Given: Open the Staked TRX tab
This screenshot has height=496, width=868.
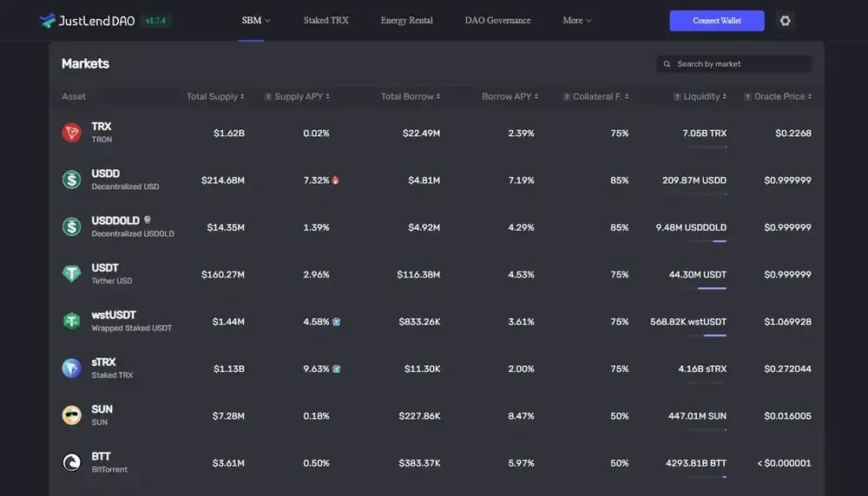Looking at the screenshot, I should coord(326,21).
